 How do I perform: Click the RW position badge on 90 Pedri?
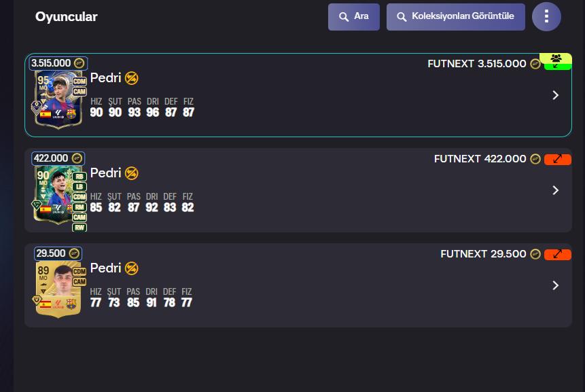pos(79,228)
